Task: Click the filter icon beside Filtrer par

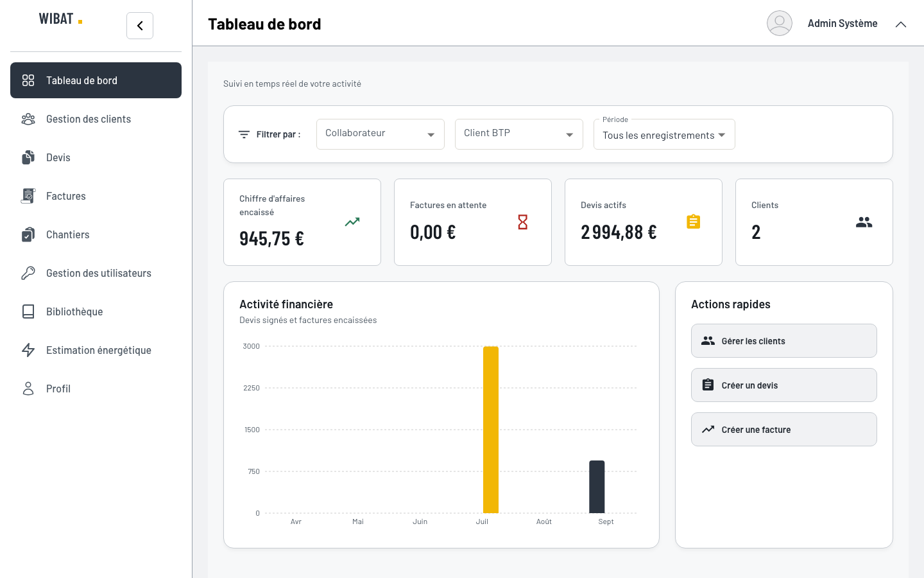Action: tap(244, 134)
